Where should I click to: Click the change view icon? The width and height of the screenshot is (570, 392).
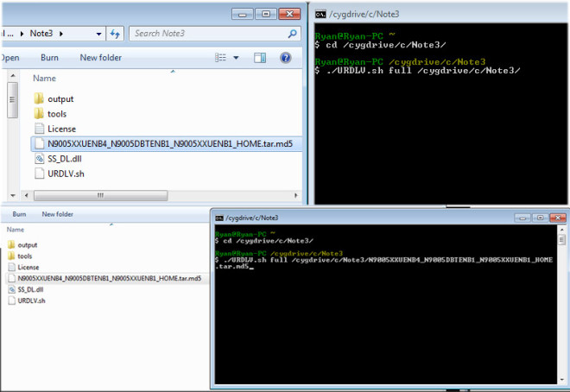[x=220, y=57]
